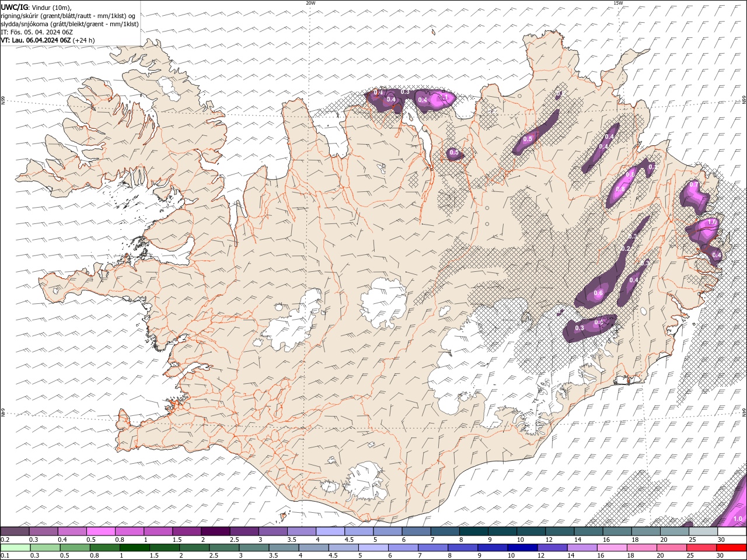This screenshot has width=747, height=560.
Task: Click the 15W longitude label
Action: point(618,3)
